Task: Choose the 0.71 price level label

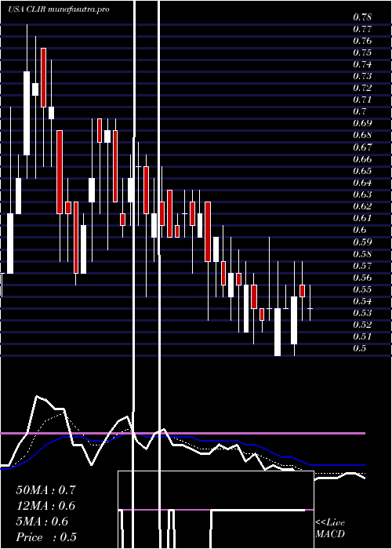Action: click(362, 100)
